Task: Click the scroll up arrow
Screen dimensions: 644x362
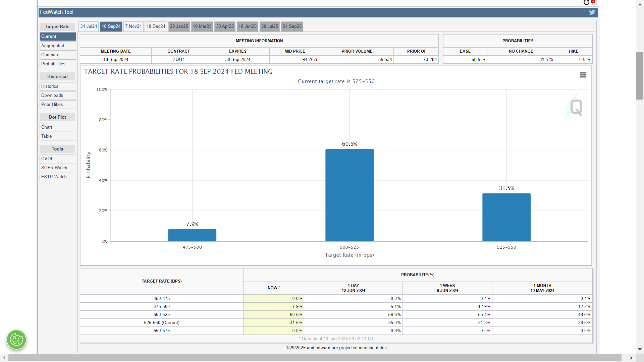Action: click(x=640, y=4)
